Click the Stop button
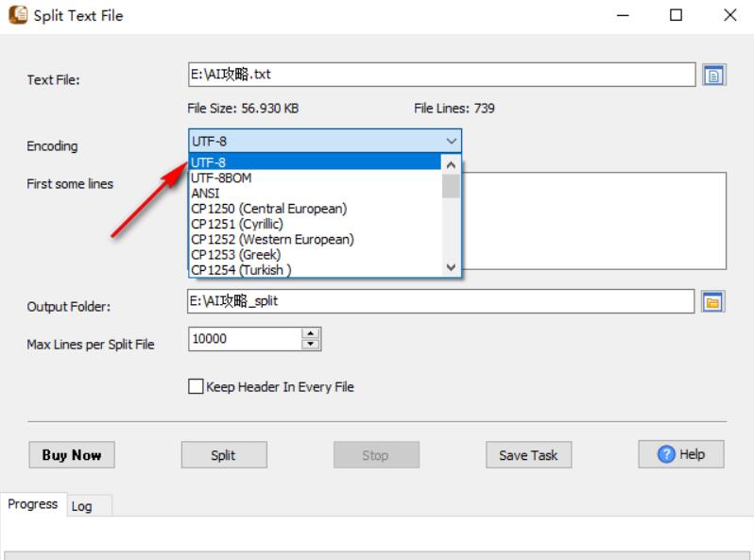 [376, 455]
